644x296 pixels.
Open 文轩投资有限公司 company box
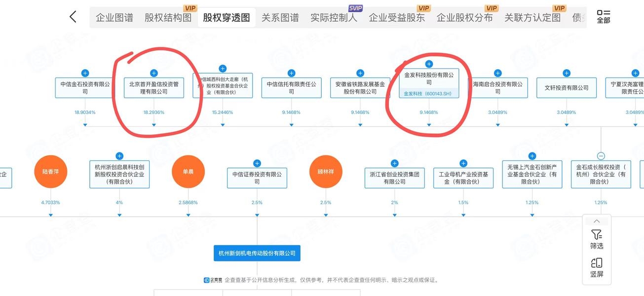[567, 88]
